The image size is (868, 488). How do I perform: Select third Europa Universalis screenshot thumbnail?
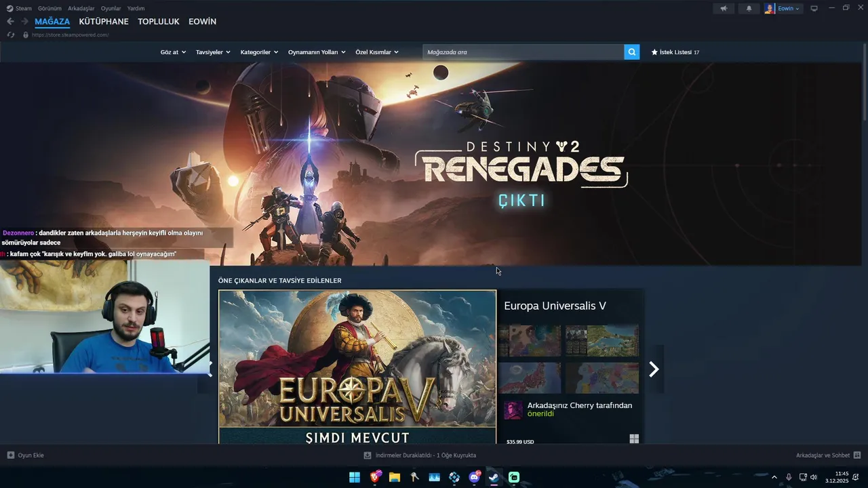[x=530, y=378]
